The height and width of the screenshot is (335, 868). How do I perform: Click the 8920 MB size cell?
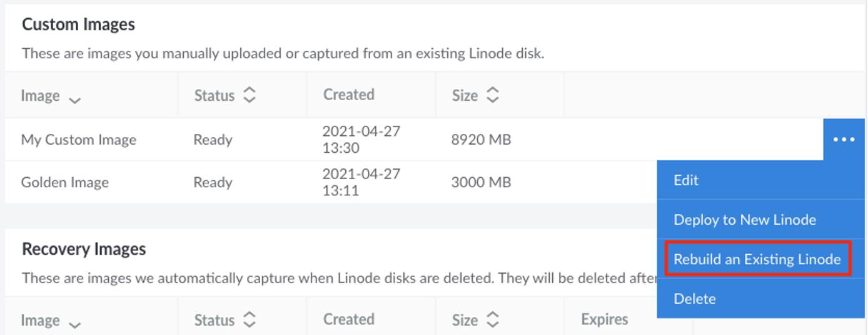click(x=481, y=140)
